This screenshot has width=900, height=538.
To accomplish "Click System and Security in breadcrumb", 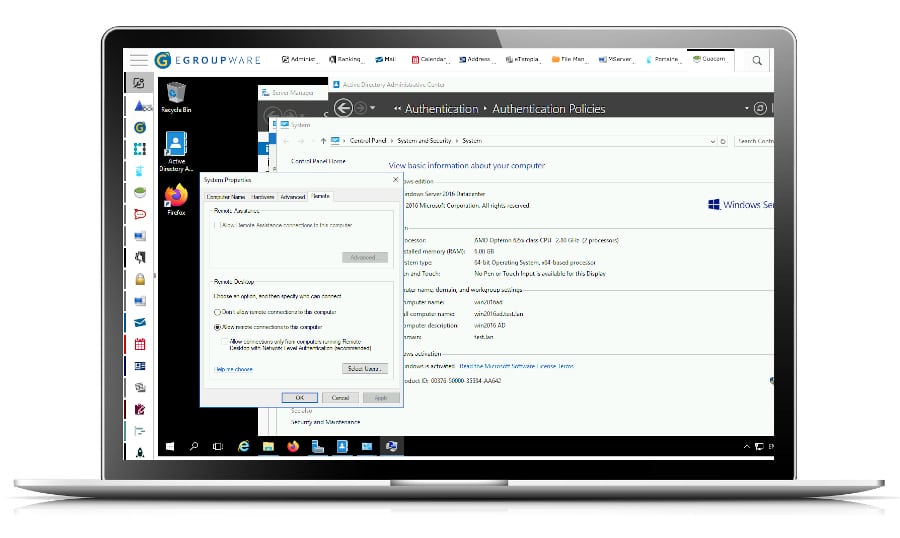I will [424, 141].
